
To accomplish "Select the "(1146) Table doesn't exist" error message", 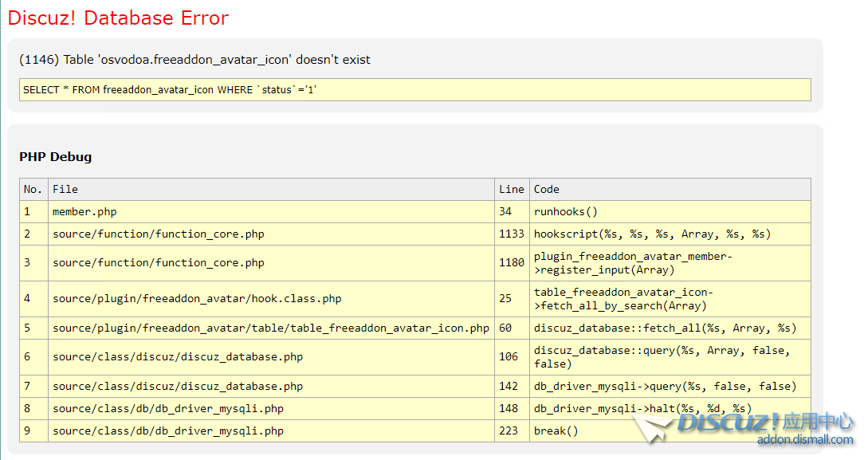I will tap(194, 60).
